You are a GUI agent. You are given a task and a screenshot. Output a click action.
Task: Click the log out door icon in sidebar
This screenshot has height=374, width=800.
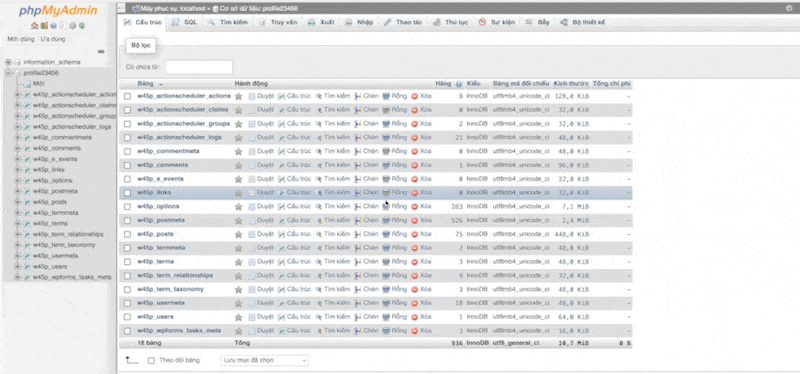click(43, 26)
